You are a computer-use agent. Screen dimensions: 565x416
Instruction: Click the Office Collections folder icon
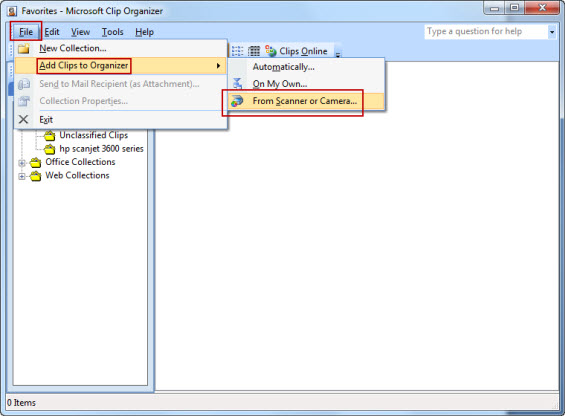click(x=35, y=163)
